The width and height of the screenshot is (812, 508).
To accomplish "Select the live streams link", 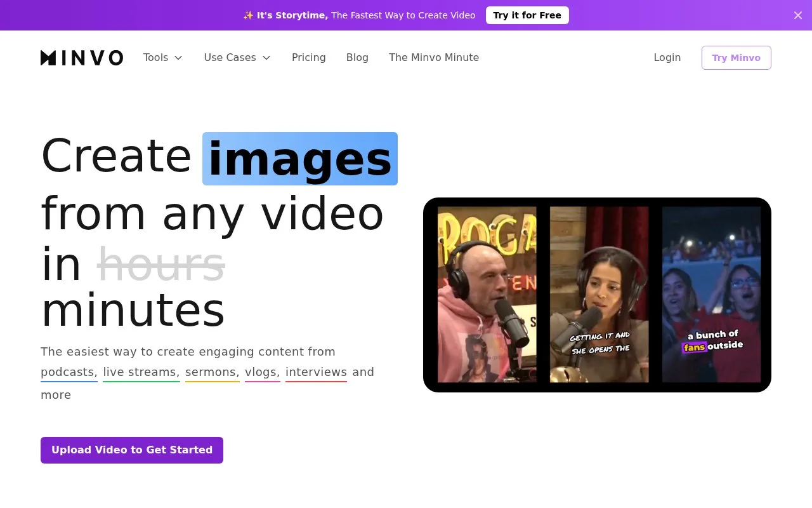I will click(x=141, y=372).
